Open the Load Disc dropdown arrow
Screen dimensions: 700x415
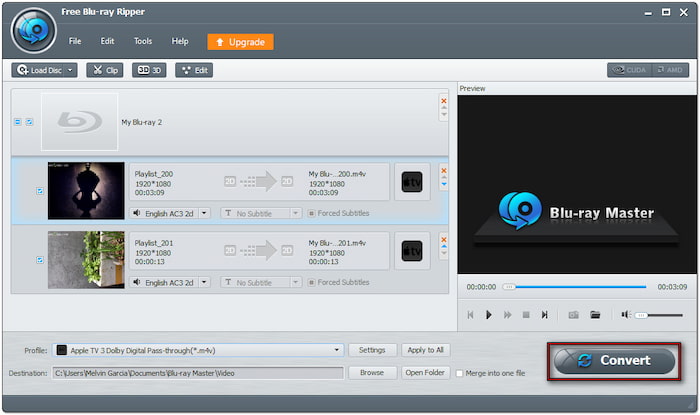70,70
